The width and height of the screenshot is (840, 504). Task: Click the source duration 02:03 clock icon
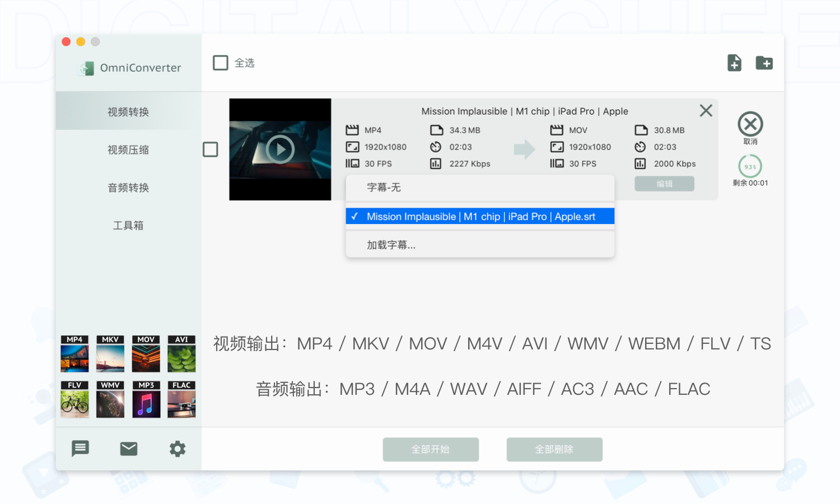click(x=436, y=147)
